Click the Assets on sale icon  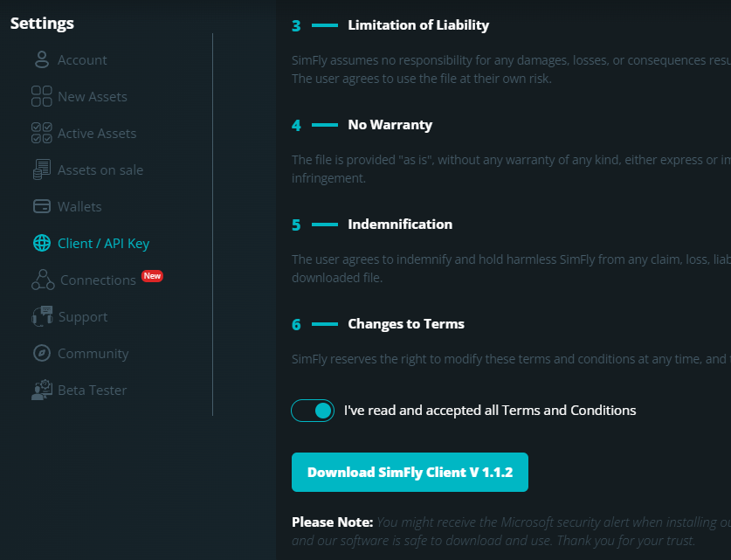(x=41, y=170)
